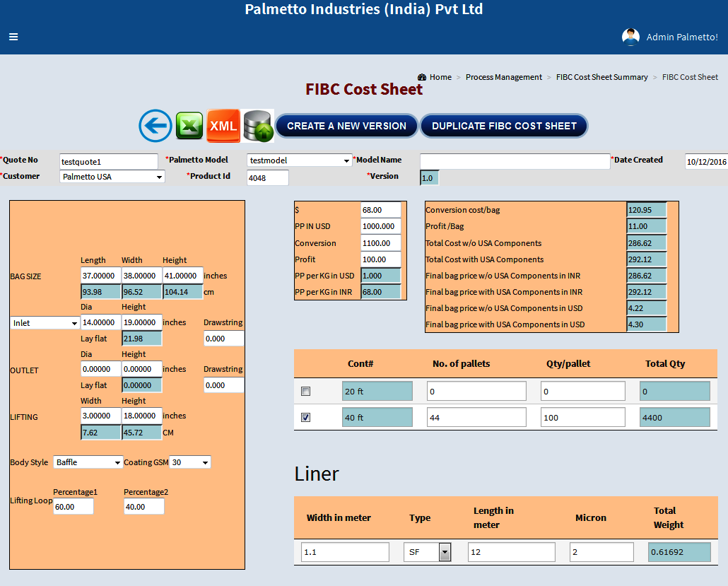The image size is (728, 586).
Task: Click Liner Length in meter field
Action: coord(511,552)
